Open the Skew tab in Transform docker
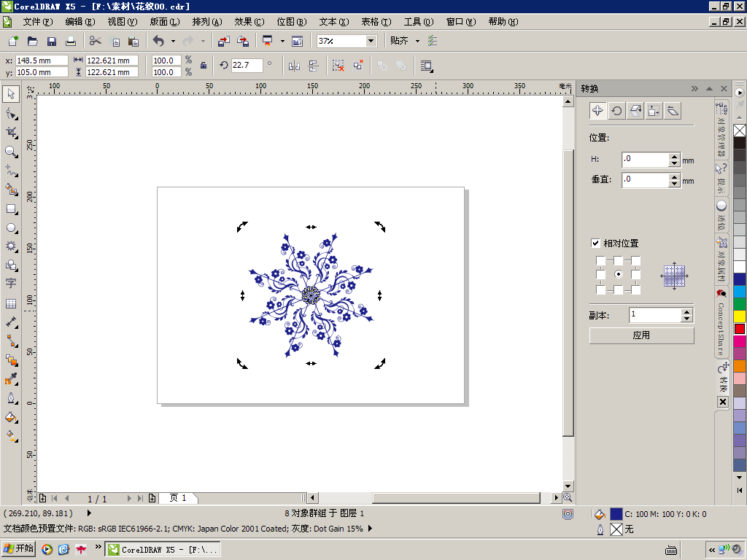Viewport: 747px width, 560px height. (672, 111)
